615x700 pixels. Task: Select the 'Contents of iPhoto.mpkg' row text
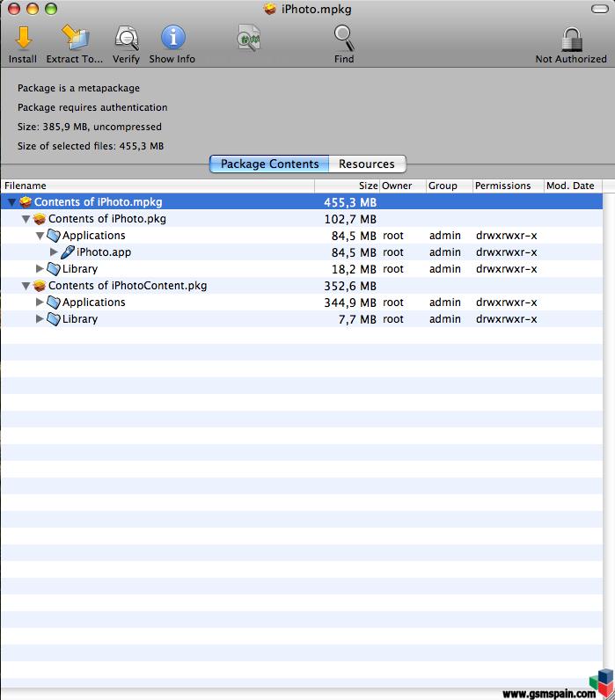(x=99, y=201)
